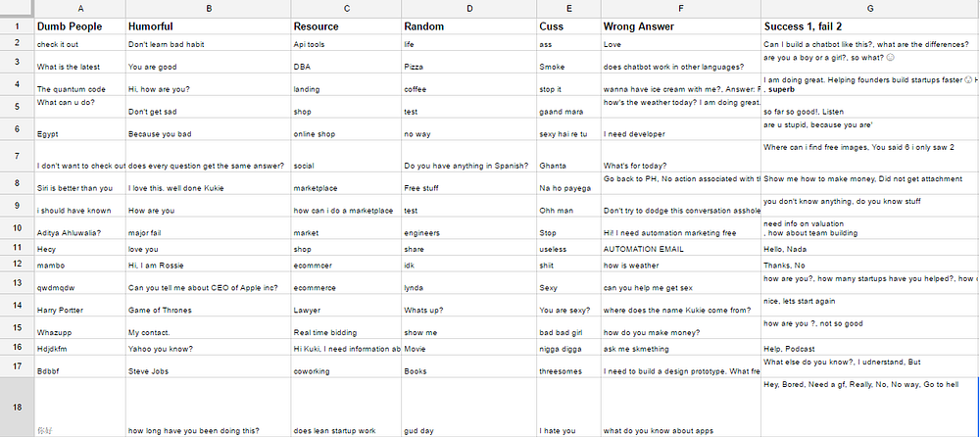Click the 'Harry Portter' cell

(80, 305)
